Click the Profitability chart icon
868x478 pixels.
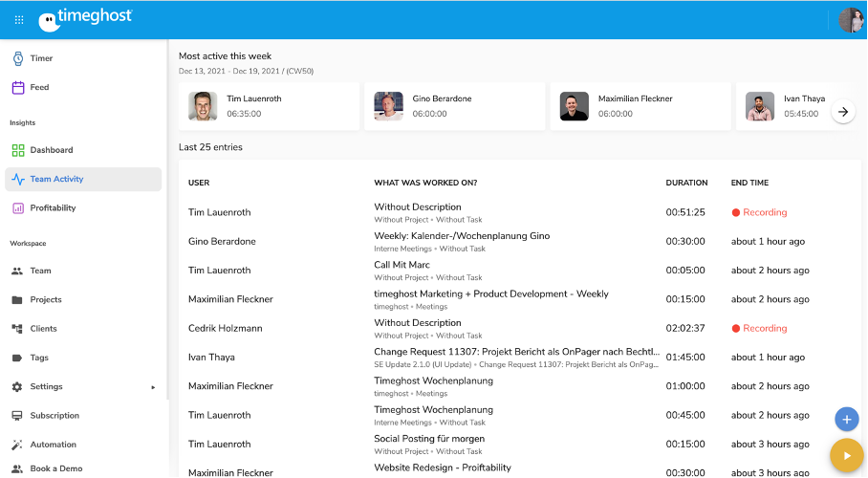click(x=17, y=207)
